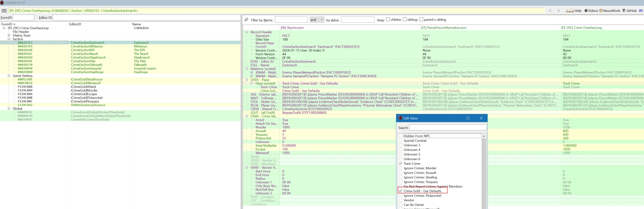
Task: Click the SSEEdit app icon in title bar
Action: tap(2, 2)
